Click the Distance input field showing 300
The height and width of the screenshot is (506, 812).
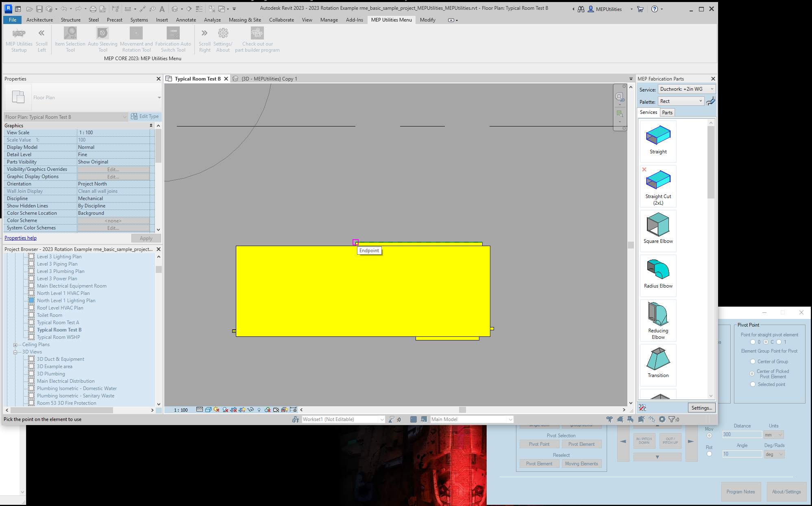pyautogui.click(x=742, y=434)
